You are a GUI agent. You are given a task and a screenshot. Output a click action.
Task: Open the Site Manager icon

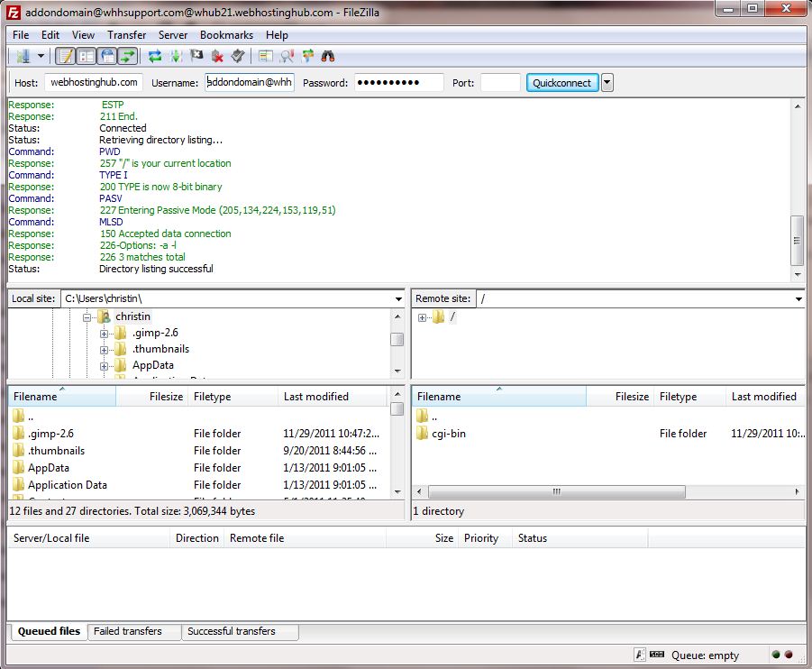click(x=22, y=56)
